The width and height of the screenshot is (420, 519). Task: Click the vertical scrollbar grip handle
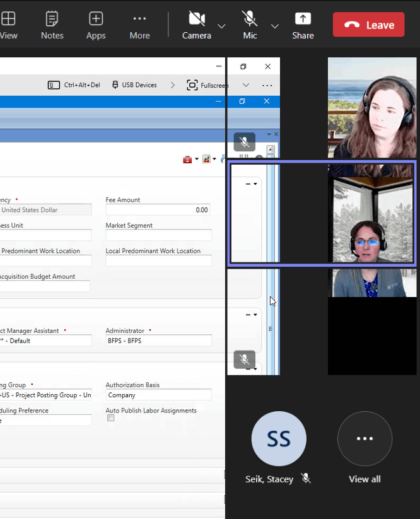coord(271,329)
